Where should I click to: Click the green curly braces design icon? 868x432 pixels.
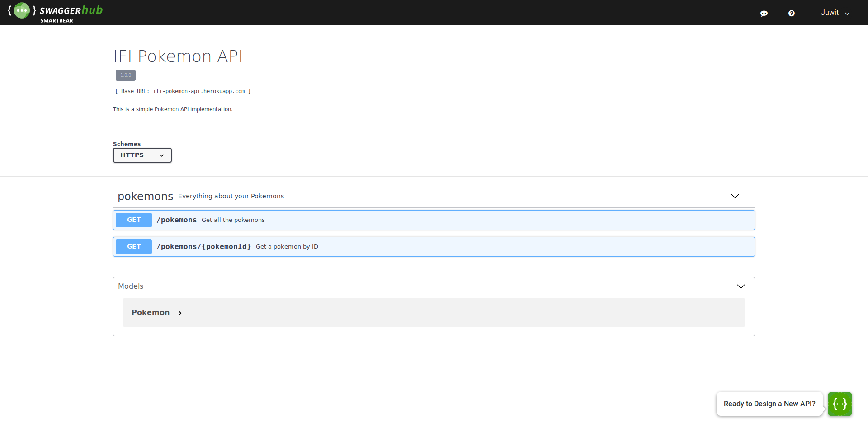tap(840, 404)
